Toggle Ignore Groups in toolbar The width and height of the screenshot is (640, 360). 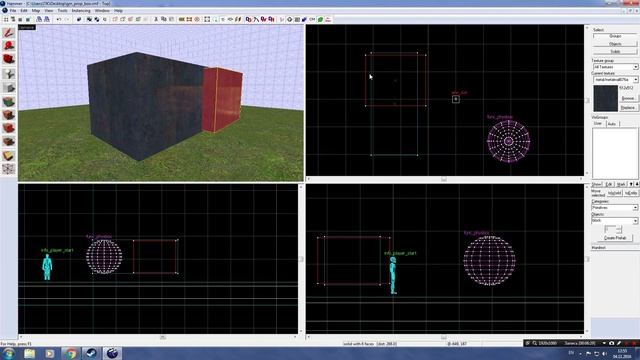[x=104, y=19]
